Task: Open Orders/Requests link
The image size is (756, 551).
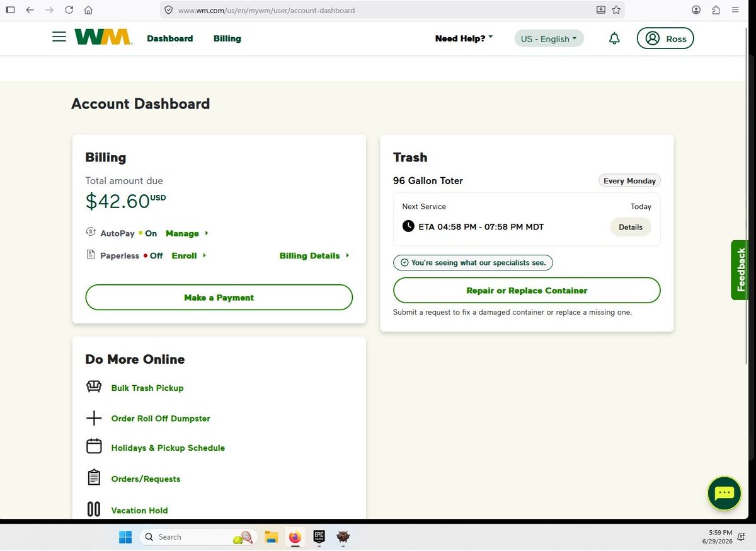Action: (146, 478)
